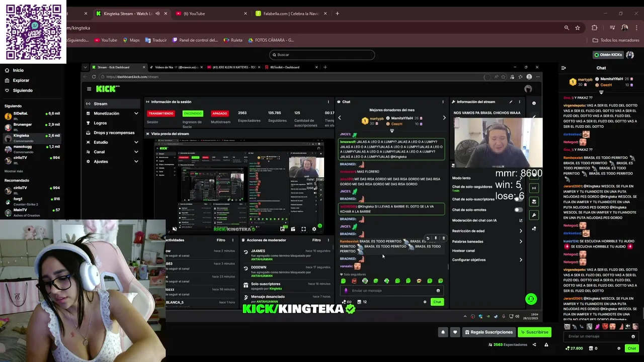Open the Siguiendo link in the sidebar
Image resolution: width=644 pixels, height=362 pixels.
tap(23, 90)
